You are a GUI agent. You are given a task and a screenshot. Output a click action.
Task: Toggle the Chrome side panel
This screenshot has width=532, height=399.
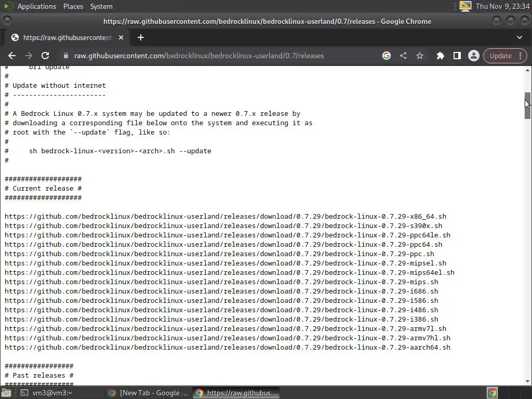(x=457, y=56)
